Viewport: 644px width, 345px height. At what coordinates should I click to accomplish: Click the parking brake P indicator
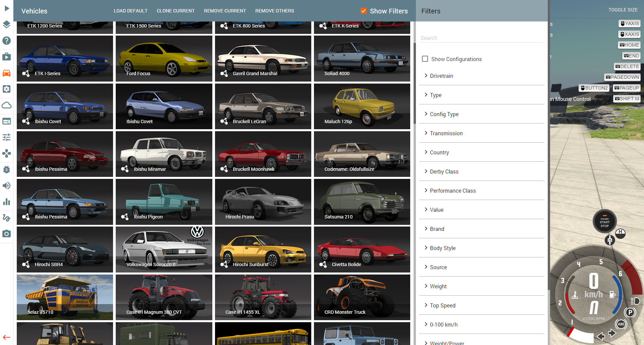tap(630, 313)
